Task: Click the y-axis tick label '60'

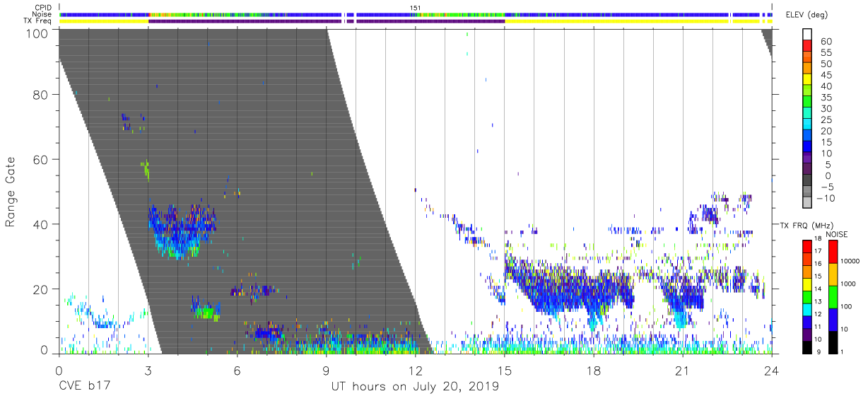Action: tap(41, 159)
